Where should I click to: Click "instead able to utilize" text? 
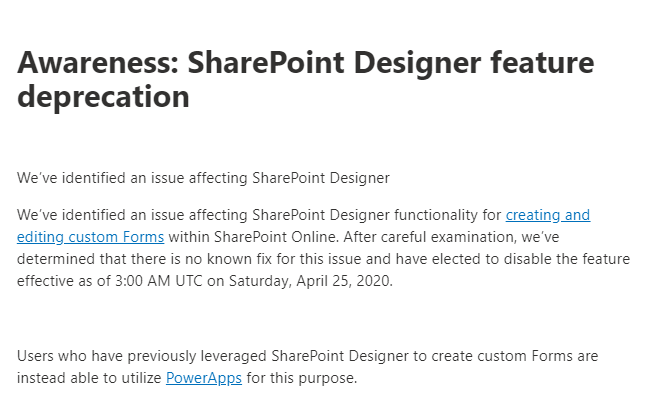[x=89, y=378]
